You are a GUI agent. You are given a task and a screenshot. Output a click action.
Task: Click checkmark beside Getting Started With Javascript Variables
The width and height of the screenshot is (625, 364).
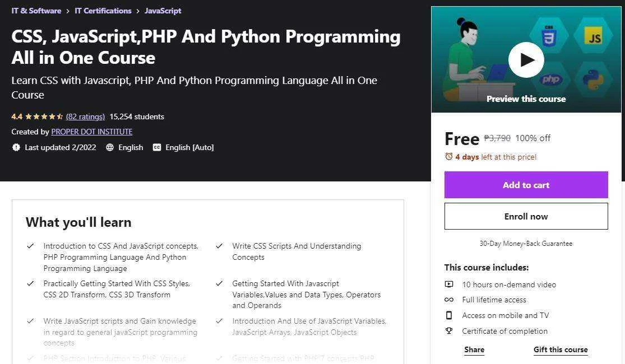(x=219, y=283)
